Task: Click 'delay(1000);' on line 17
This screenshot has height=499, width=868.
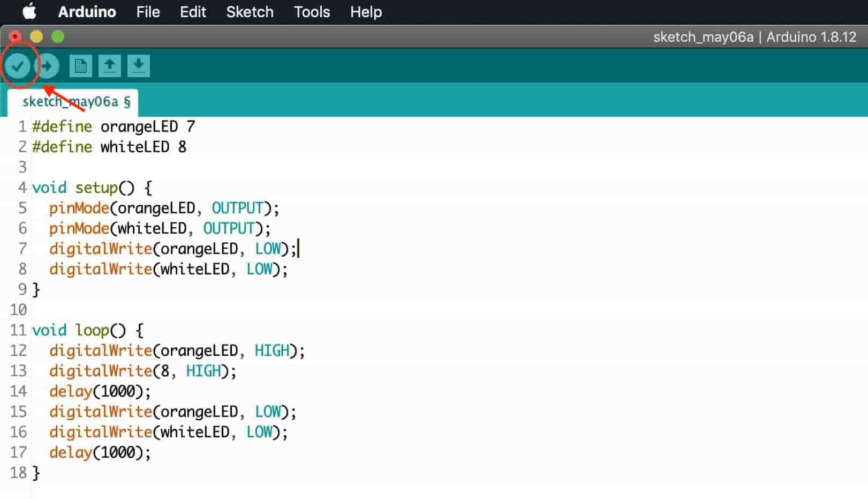Action: click(100, 452)
